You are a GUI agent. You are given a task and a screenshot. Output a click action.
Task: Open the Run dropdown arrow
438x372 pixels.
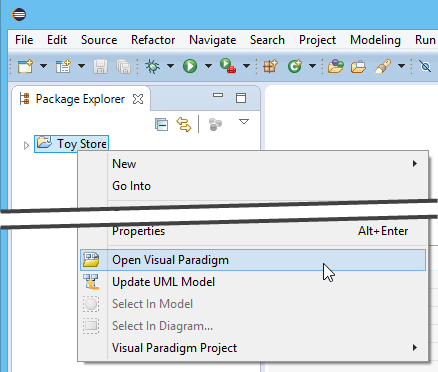pos(208,66)
